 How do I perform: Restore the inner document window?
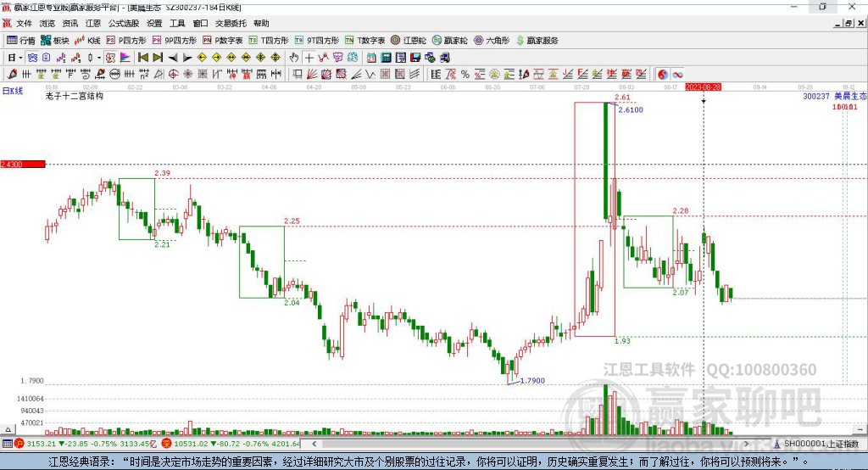pos(849,23)
